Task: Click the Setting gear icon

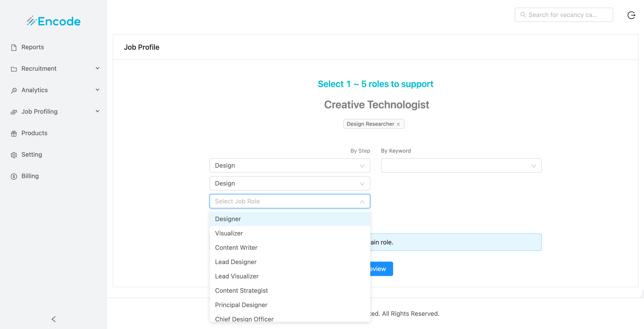Action: pyautogui.click(x=14, y=155)
